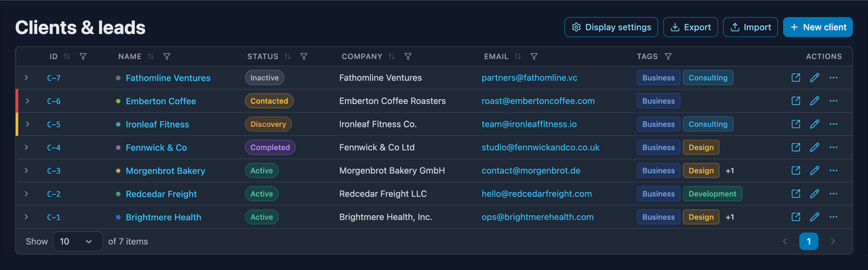The image size is (868, 270).
Task: Sort by Name column arrows
Action: click(x=151, y=57)
